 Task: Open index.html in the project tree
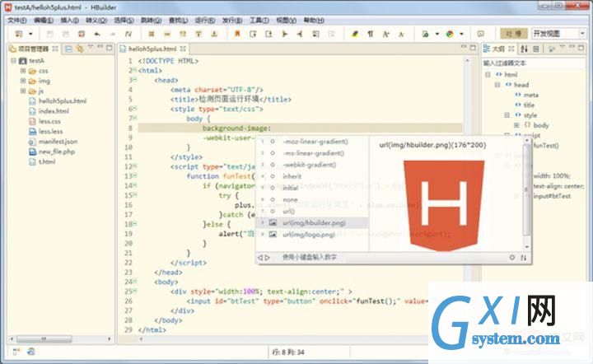click(x=54, y=111)
